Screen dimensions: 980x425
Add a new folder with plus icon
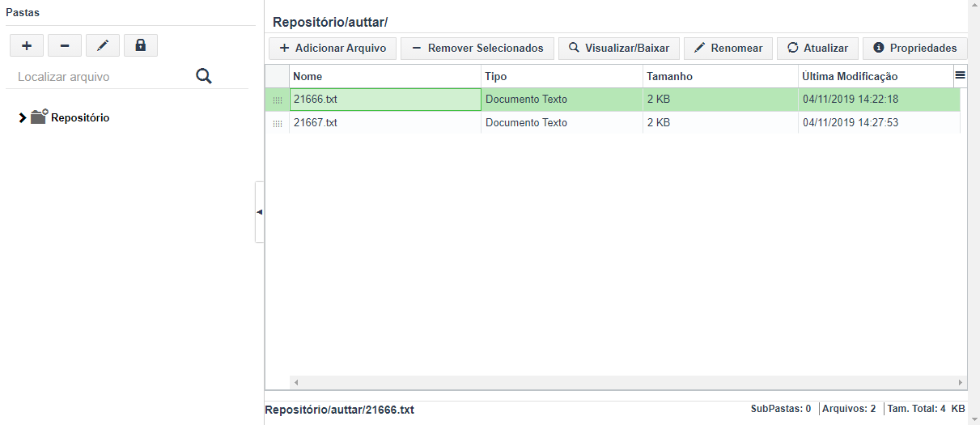click(x=27, y=45)
